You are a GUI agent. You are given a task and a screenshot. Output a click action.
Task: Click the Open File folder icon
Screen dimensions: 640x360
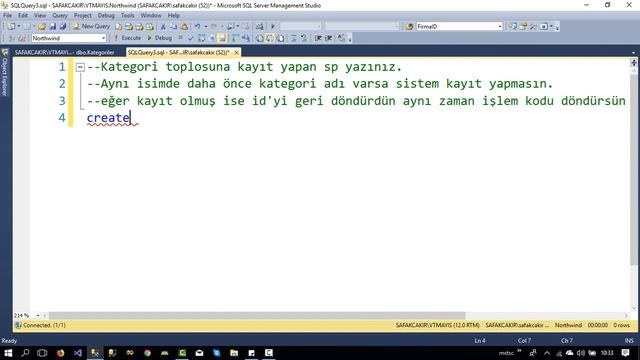click(x=42, y=26)
